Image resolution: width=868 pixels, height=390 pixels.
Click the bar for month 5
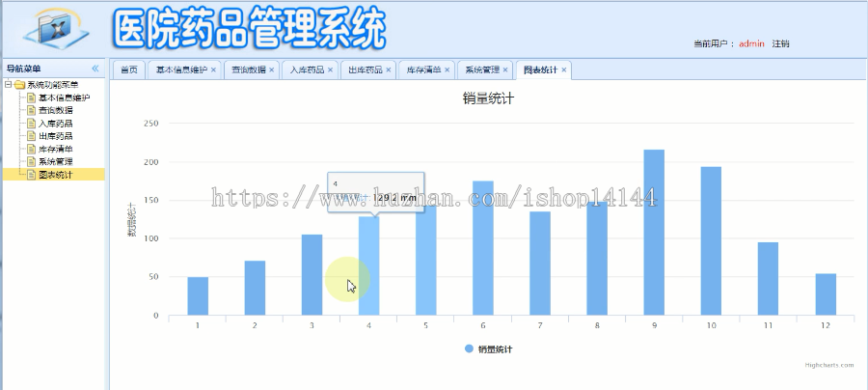point(425,261)
